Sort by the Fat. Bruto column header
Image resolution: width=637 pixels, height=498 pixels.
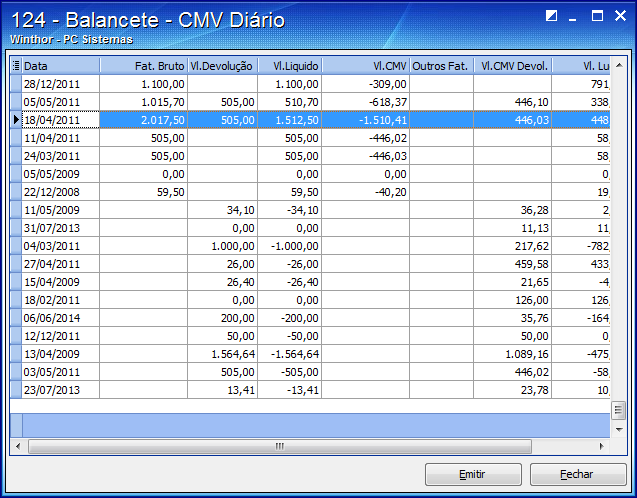(143, 66)
